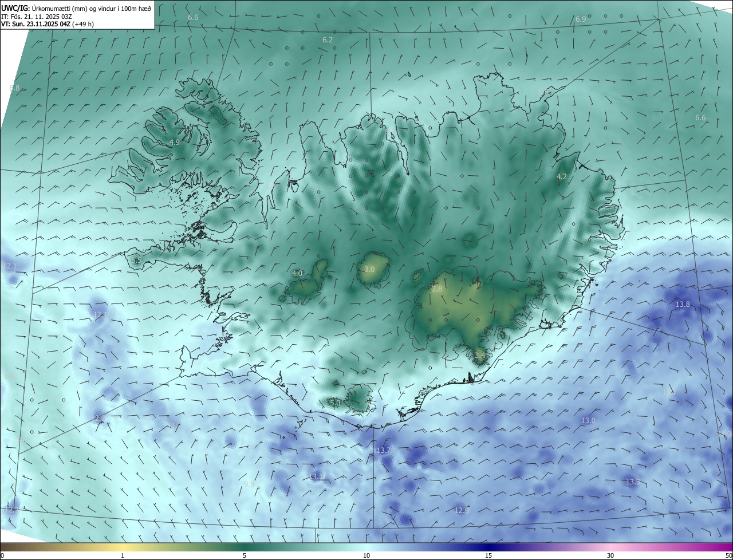Screen dimensions: 733x560
Task: Click the 4.2 value in east Iceland
Action: coord(562,177)
